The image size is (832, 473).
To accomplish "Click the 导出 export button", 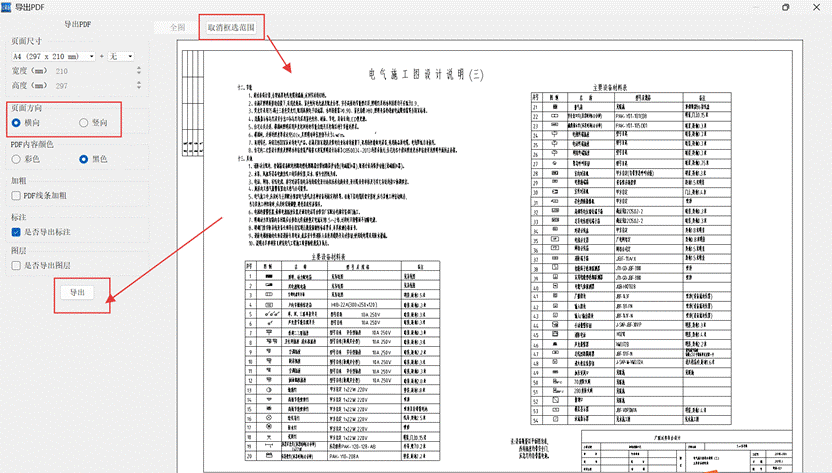I will (x=77, y=293).
